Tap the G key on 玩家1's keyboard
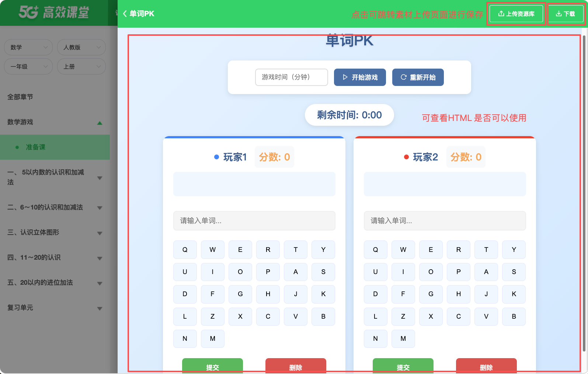 [240, 294]
